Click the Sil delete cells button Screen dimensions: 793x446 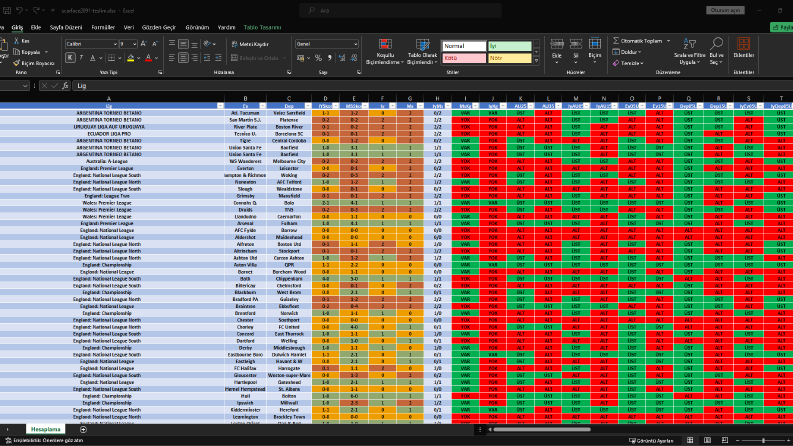point(576,51)
